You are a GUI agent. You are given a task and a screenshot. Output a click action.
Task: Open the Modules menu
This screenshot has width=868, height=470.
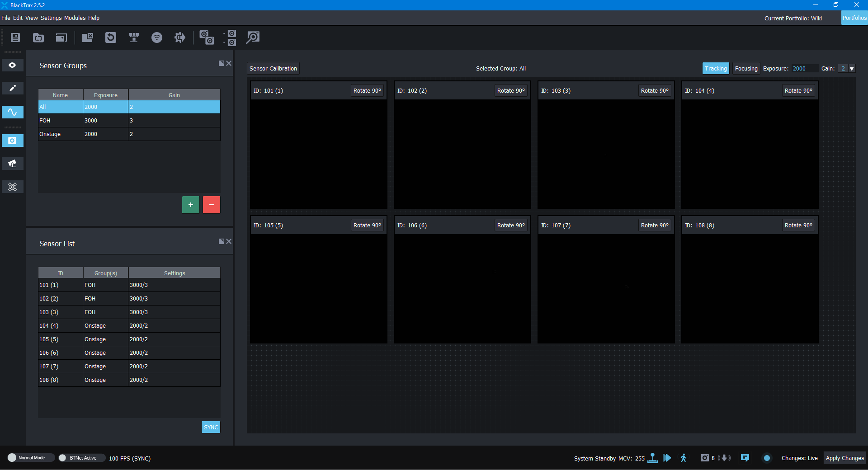click(x=75, y=18)
